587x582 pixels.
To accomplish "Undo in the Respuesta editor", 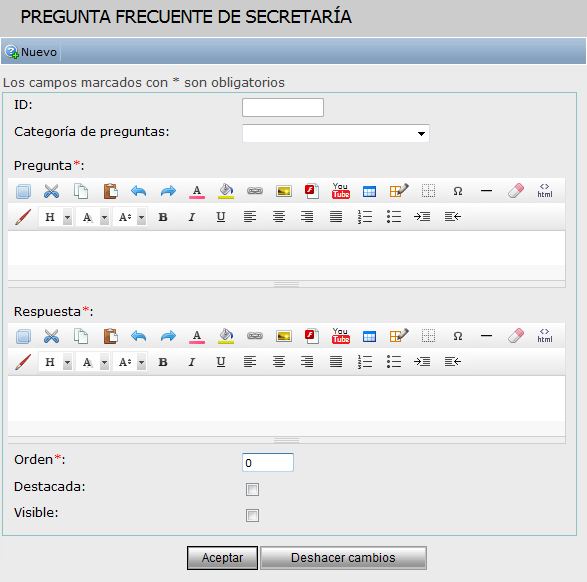I will click(x=139, y=336).
